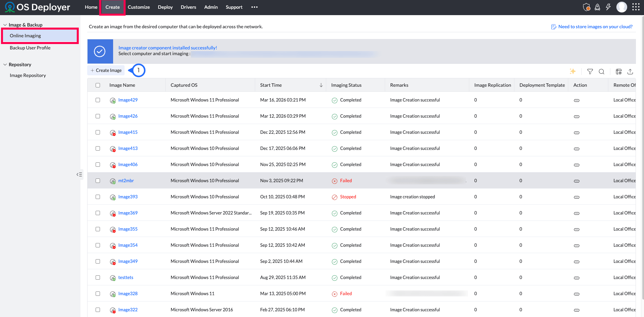Collapse the left sidebar panel handle
The image size is (644, 317).
coord(79,174)
